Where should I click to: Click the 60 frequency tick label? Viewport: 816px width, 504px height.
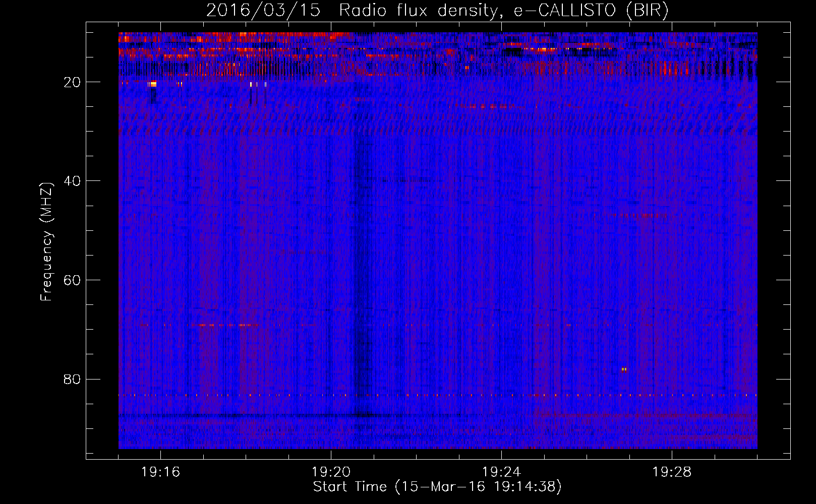pos(73,280)
